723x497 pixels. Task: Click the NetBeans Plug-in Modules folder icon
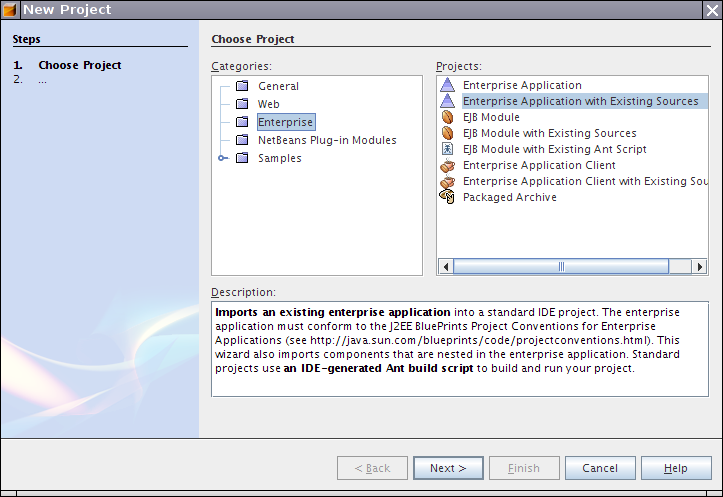(241, 140)
